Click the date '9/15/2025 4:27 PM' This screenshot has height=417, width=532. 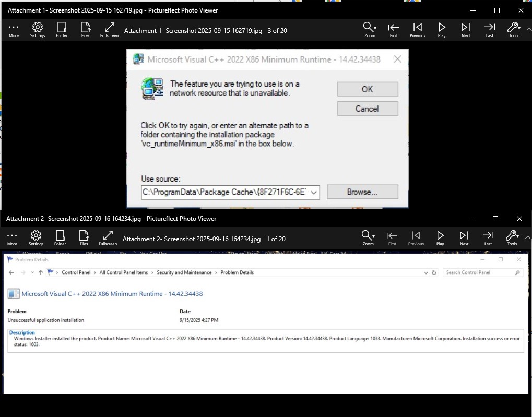pos(199,320)
